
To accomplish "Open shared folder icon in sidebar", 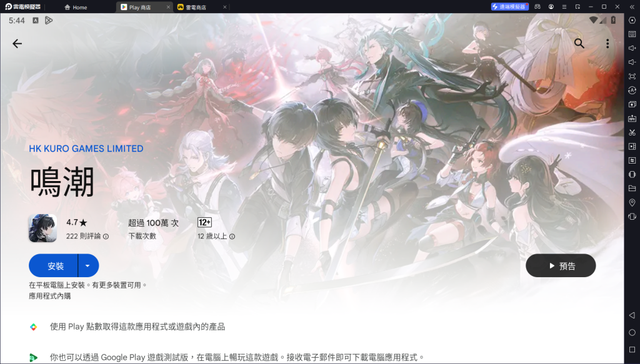I will pyautogui.click(x=632, y=189).
